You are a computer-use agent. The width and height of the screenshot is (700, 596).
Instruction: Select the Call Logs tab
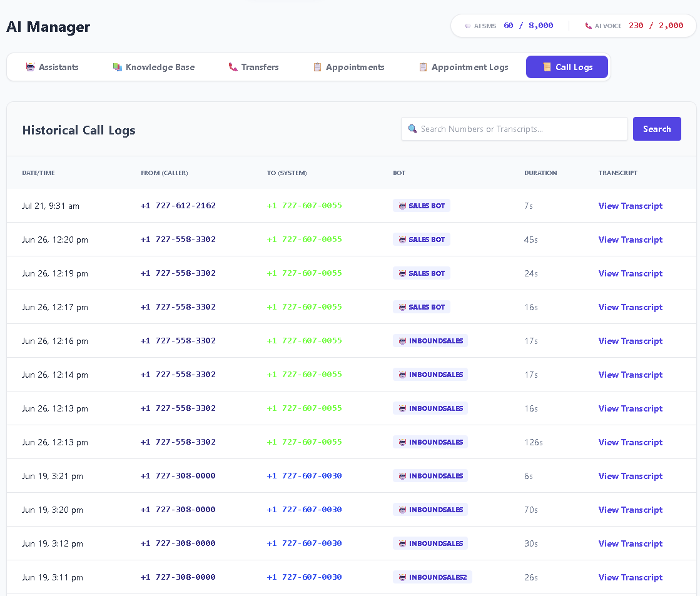(567, 67)
